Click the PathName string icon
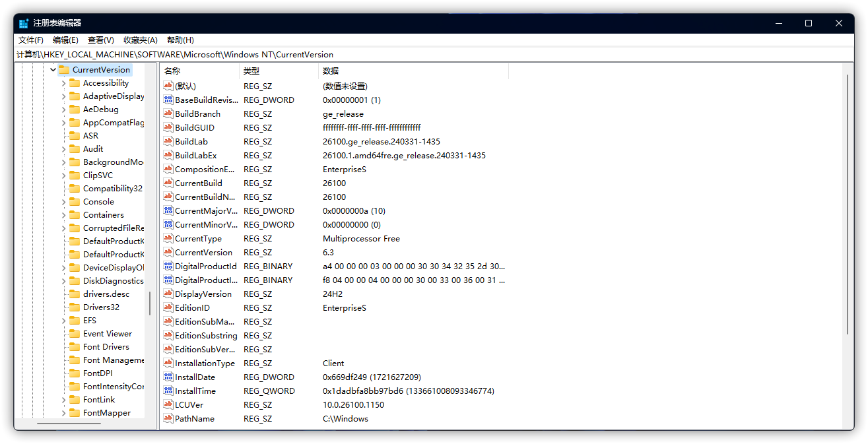The width and height of the screenshot is (868, 444). point(168,418)
